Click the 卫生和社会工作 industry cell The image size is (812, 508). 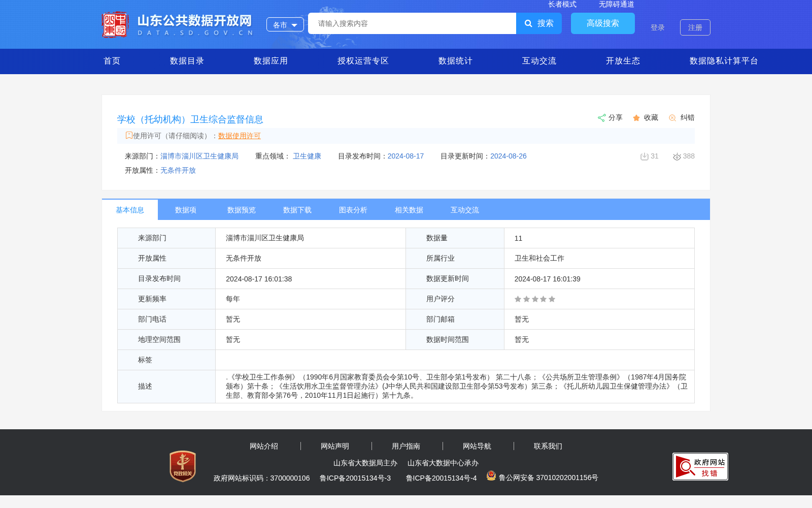(599, 259)
